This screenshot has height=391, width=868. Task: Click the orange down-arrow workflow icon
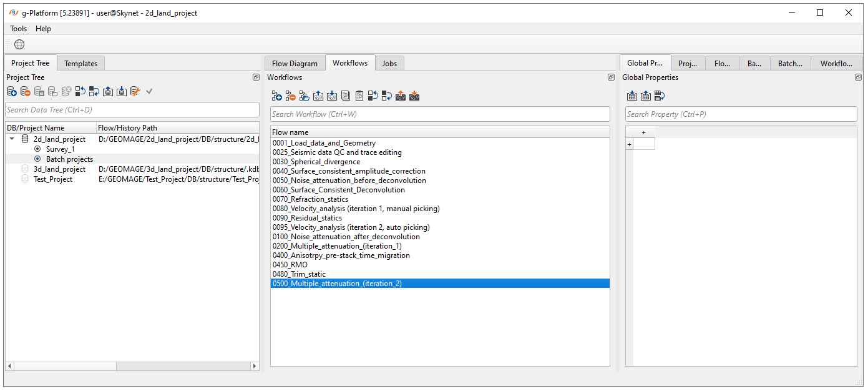[414, 96]
